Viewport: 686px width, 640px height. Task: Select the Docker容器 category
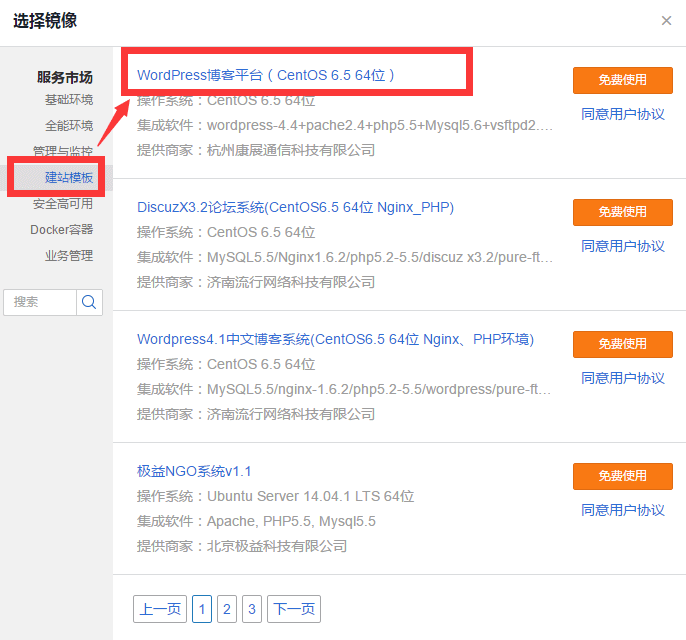coord(61,229)
